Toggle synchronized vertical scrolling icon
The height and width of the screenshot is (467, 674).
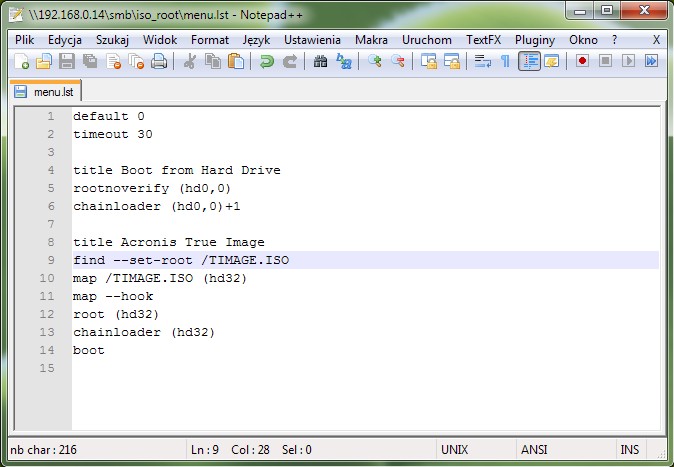pos(429,61)
